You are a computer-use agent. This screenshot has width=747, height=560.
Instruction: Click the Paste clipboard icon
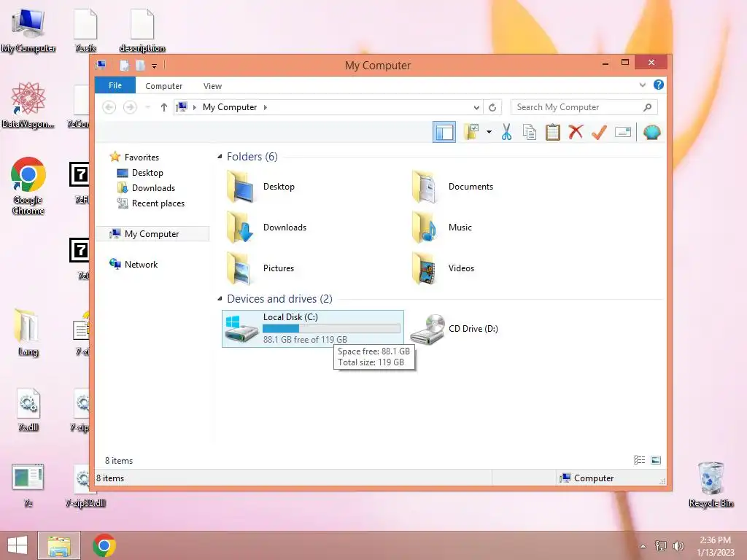click(553, 132)
